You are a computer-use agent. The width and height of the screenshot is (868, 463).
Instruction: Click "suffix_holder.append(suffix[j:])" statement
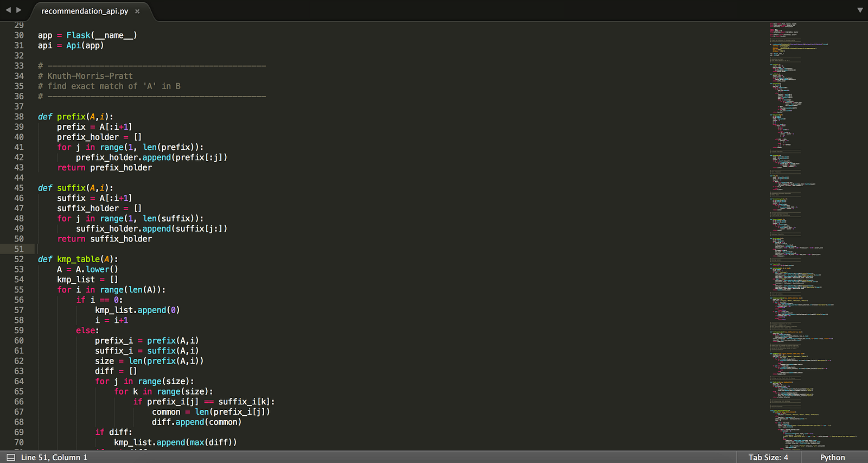tap(151, 229)
